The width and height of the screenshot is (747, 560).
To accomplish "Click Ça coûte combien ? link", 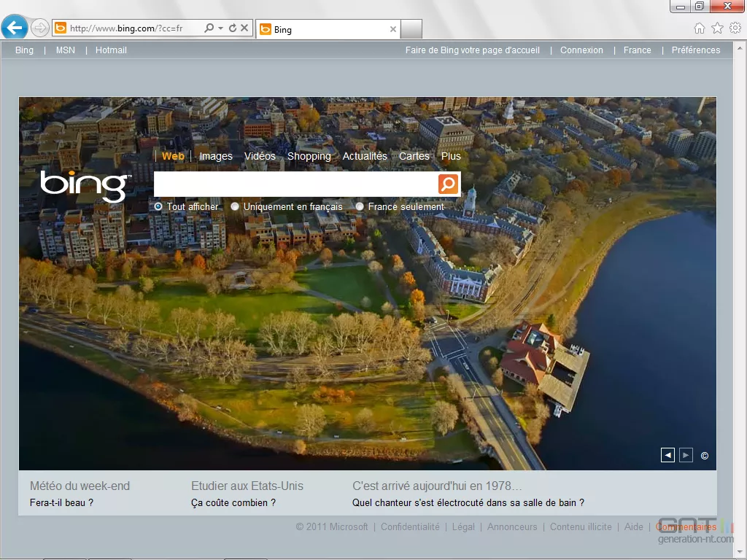I will pyautogui.click(x=233, y=502).
